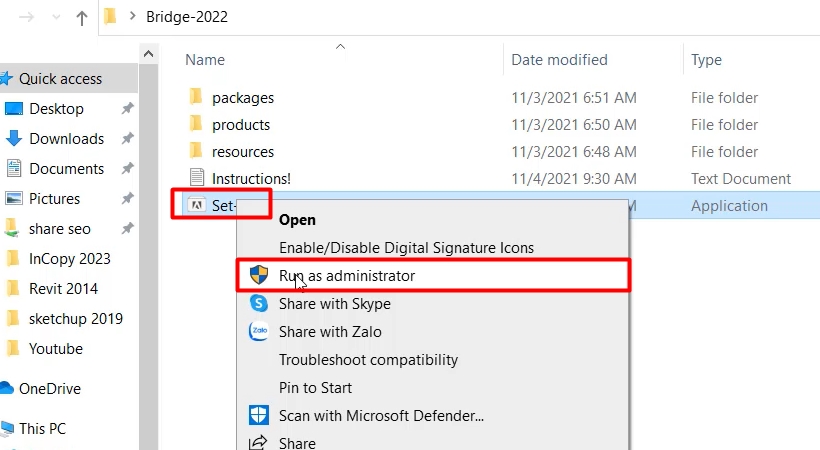
Task: Click the administrator shield icon
Action: (x=258, y=275)
